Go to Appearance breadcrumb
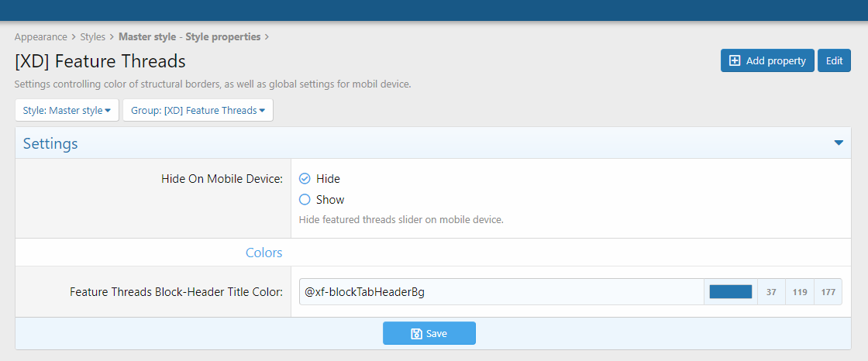This screenshot has height=361, width=868. (40, 36)
